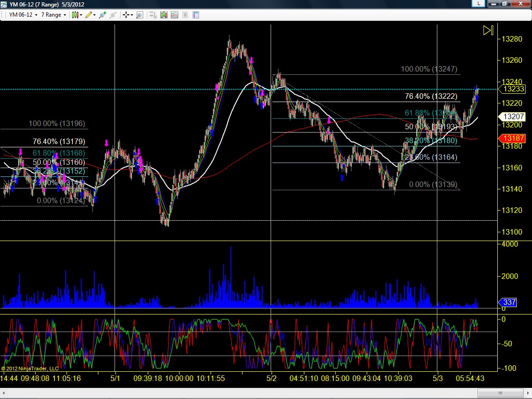Viewport: 532px width, 399px height.
Task: Click the L link button in title bar
Action: (x=478, y=3)
